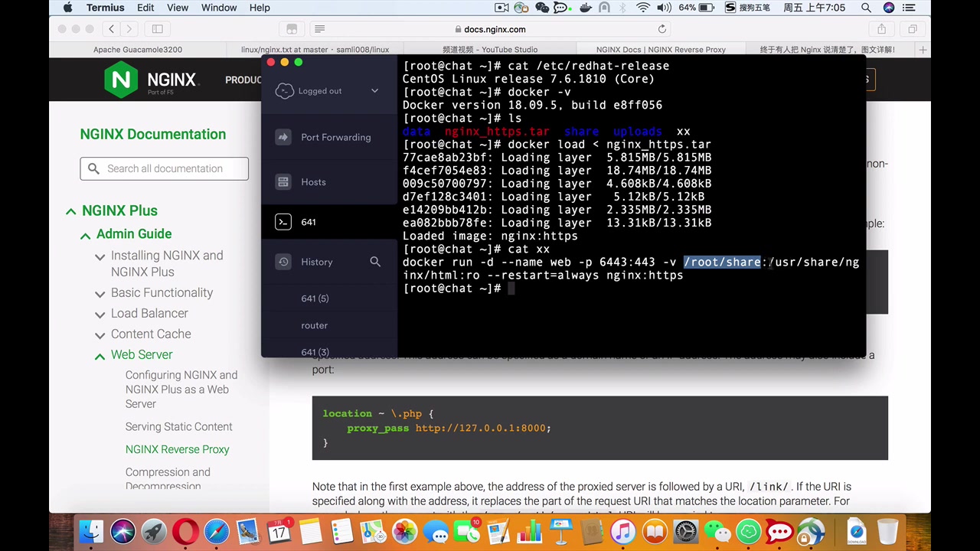Click the Sogou input method menu
This screenshot has width=980, height=551.
coord(747,8)
